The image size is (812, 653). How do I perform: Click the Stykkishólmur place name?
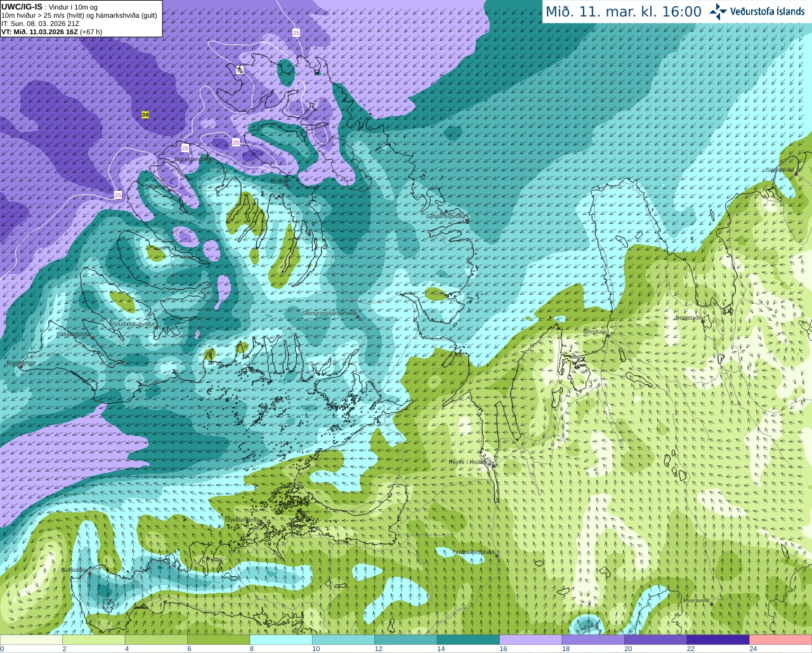click(x=242, y=520)
